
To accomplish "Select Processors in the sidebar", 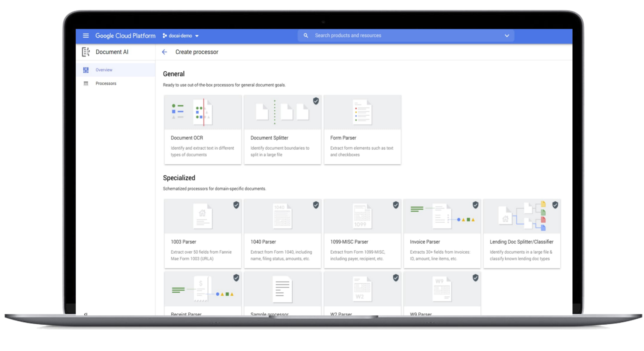I will coord(115,83).
